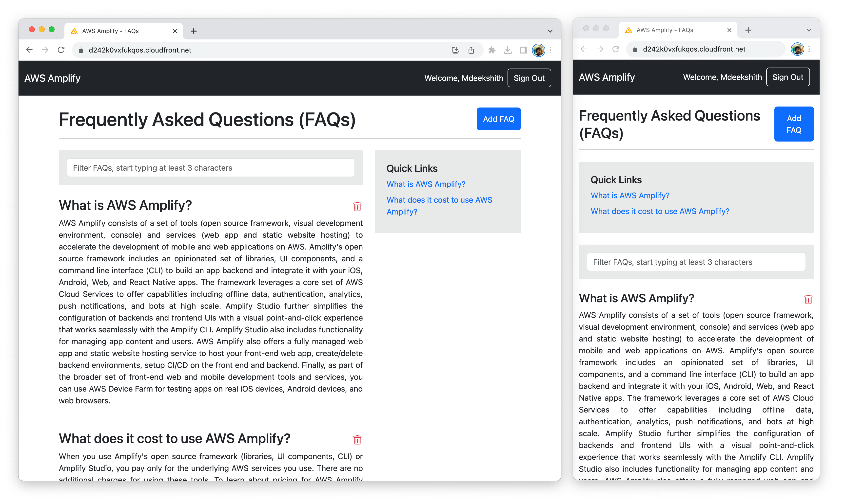Click the Filter FAQs input in left window
Image resolution: width=844 pixels, height=504 pixels.
pyautogui.click(x=210, y=168)
